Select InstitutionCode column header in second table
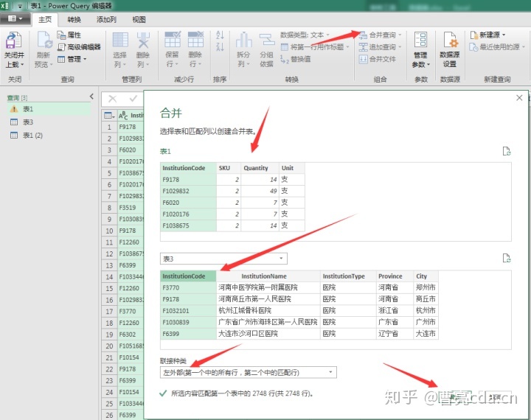The width and height of the screenshot is (531, 420). tap(188, 276)
